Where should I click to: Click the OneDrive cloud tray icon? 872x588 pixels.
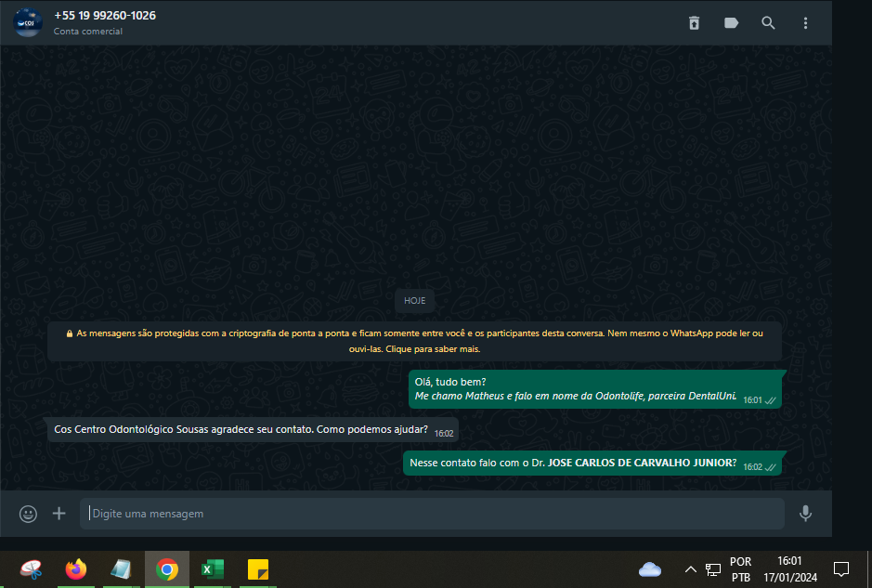coord(650,569)
